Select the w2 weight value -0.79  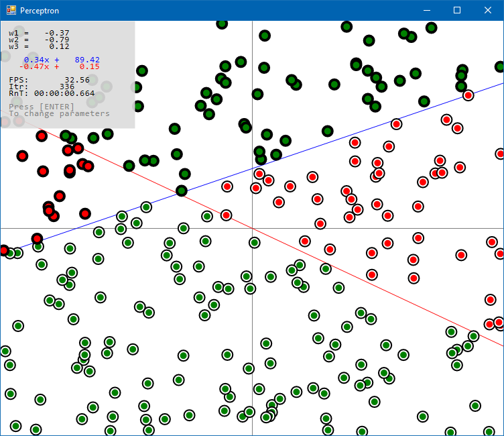56,40
